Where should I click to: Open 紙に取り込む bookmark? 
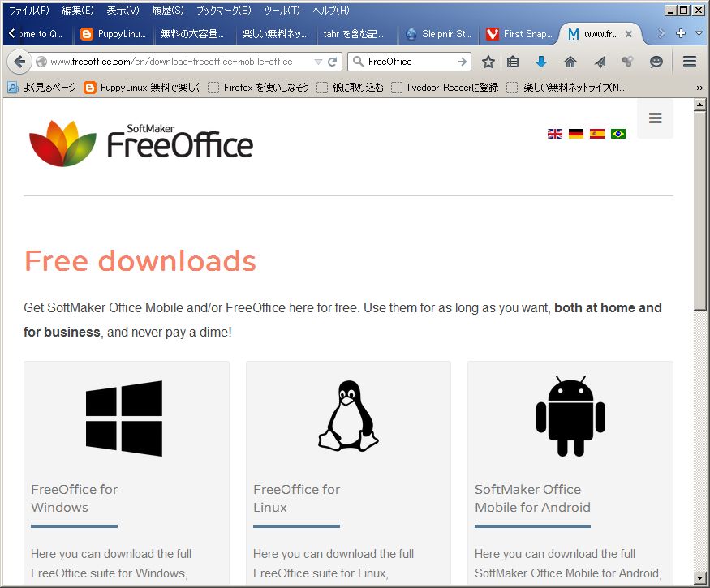(x=350, y=88)
